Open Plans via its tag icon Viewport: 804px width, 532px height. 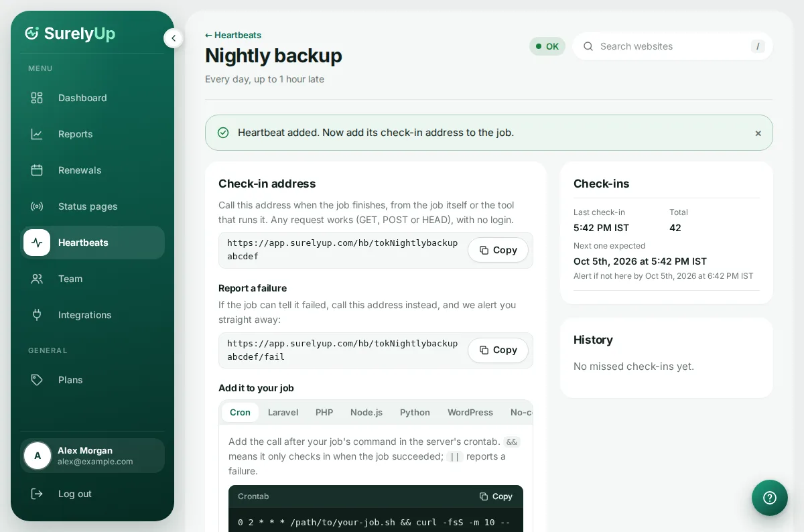click(37, 380)
